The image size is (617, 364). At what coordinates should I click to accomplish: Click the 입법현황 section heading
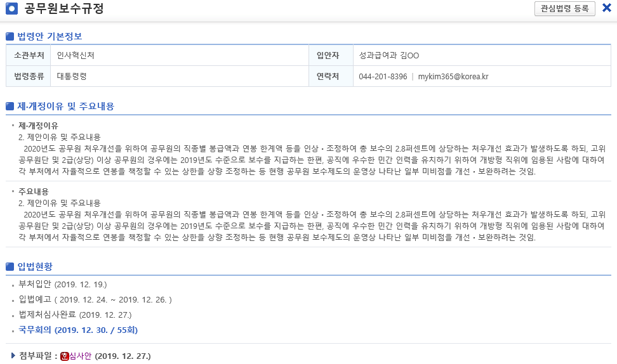click(x=35, y=266)
